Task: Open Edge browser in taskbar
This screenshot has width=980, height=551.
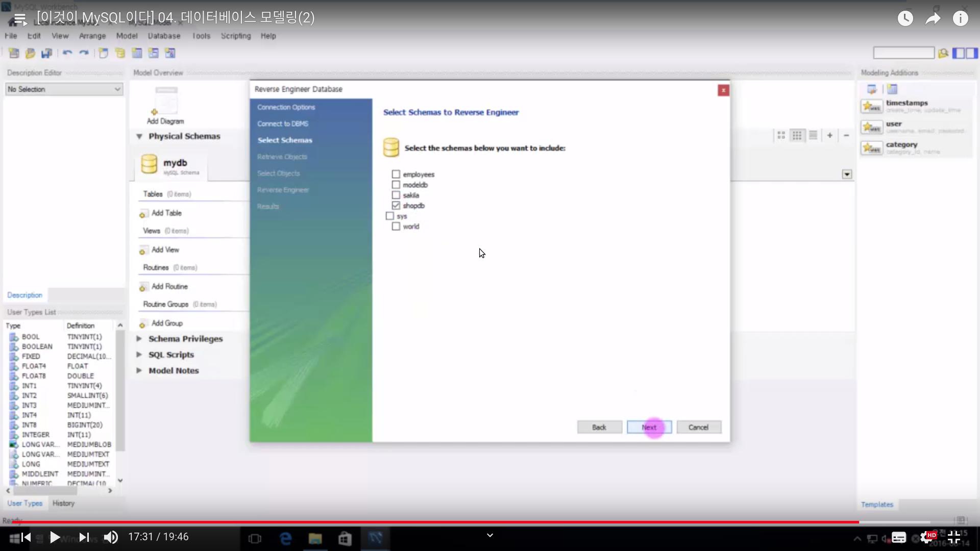Action: [286, 538]
